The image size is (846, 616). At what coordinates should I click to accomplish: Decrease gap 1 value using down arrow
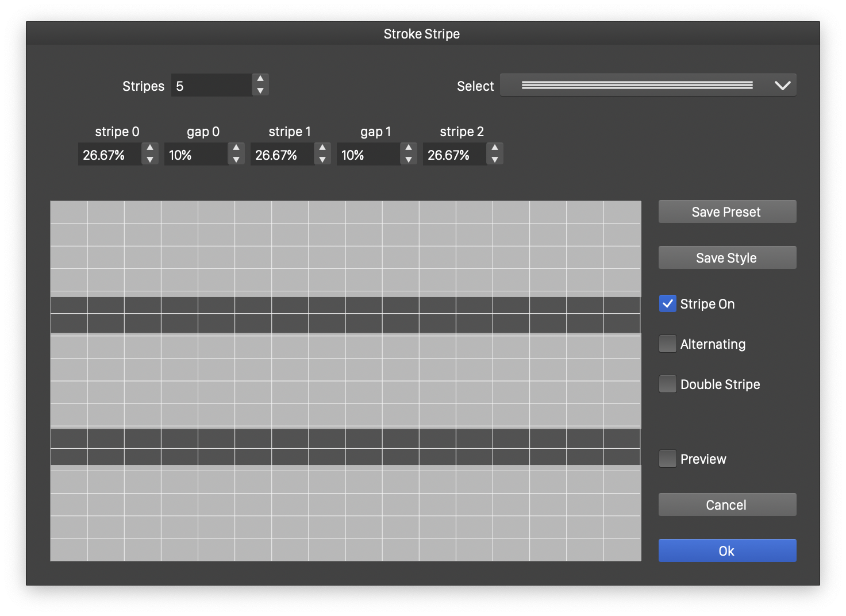[x=409, y=160]
